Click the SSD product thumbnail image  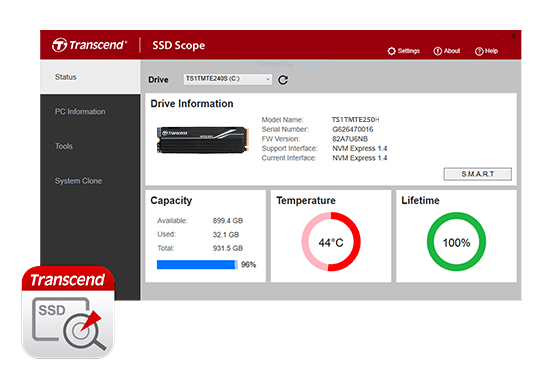click(x=202, y=139)
